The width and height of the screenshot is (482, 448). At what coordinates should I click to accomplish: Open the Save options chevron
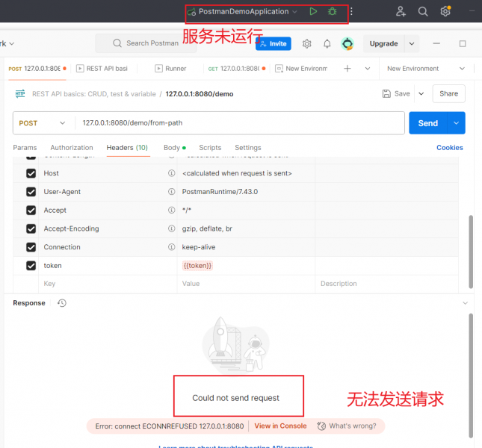point(421,93)
